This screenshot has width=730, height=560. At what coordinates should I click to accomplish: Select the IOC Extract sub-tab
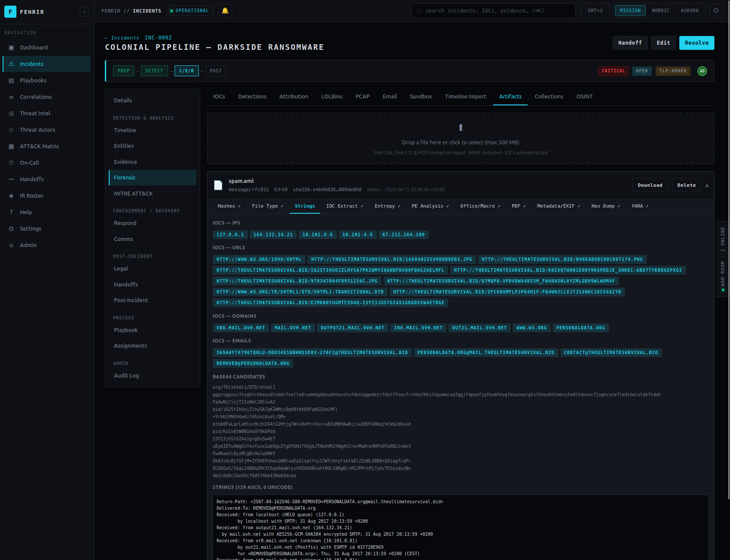345,206
